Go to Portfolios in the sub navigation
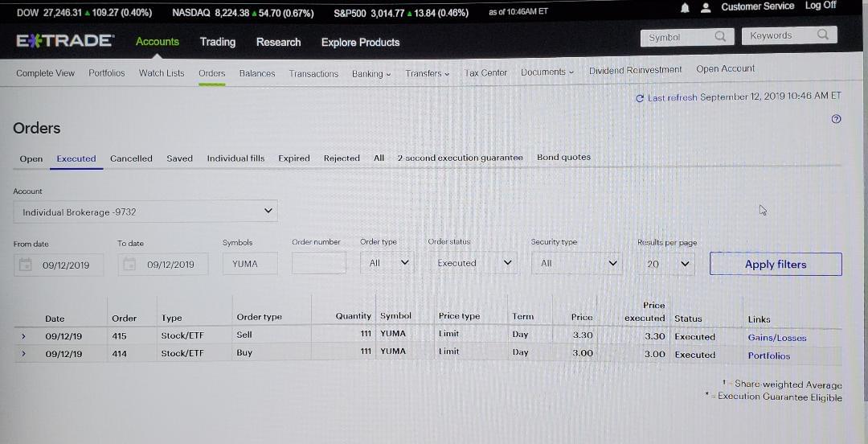868x444 pixels. pyautogui.click(x=107, y=73)
